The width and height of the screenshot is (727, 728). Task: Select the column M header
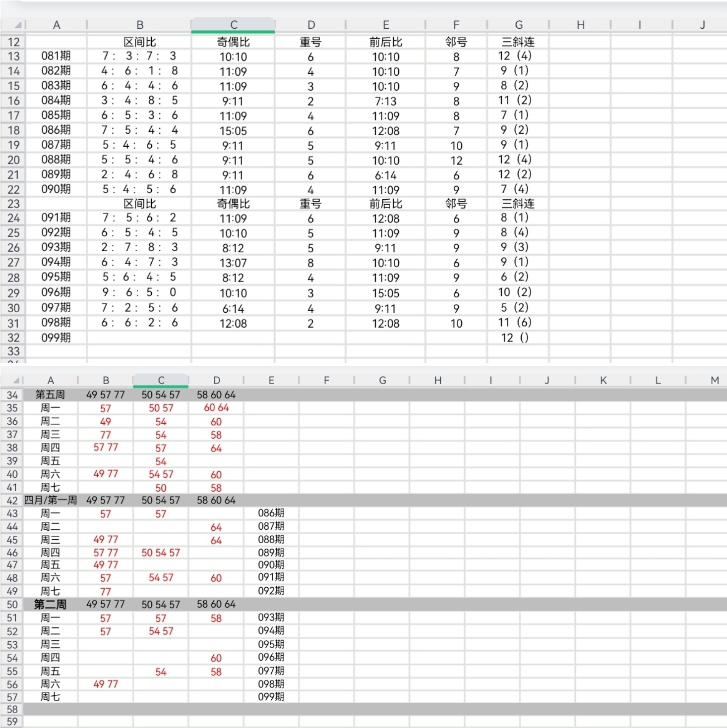(x=714, y=380)
